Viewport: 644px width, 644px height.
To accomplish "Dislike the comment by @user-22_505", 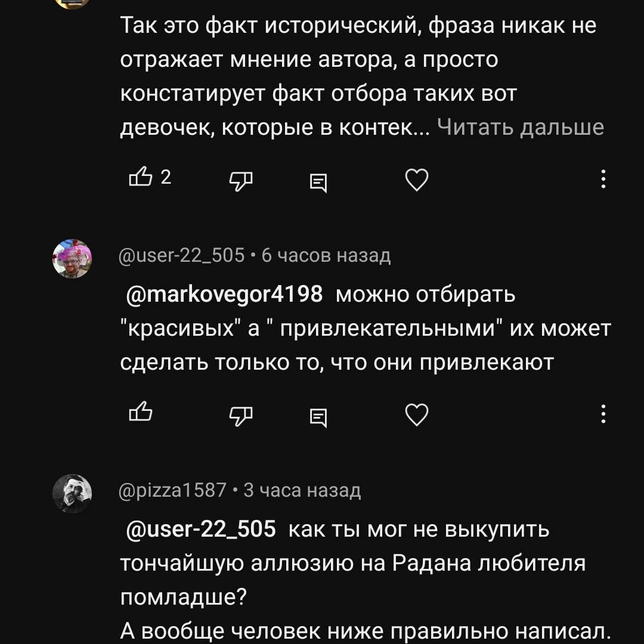I will pyautogui.click(x=241, y=415).
